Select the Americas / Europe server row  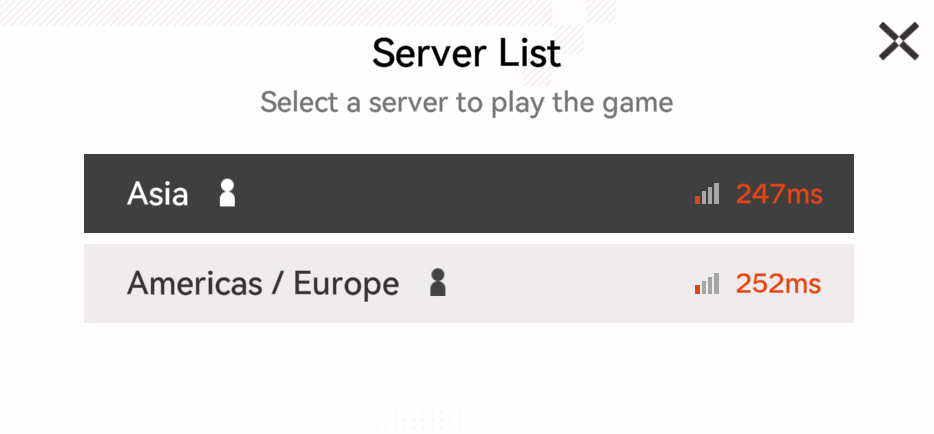click(x=468, y=284)
